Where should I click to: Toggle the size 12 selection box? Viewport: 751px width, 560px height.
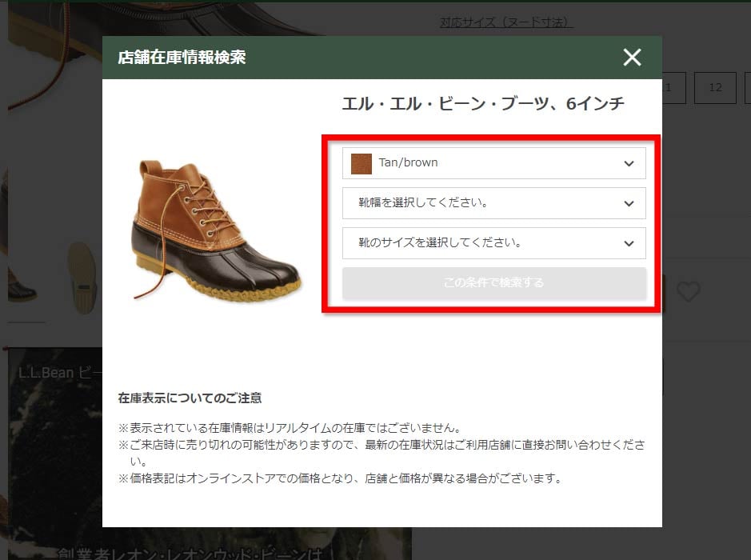point(715,88)
